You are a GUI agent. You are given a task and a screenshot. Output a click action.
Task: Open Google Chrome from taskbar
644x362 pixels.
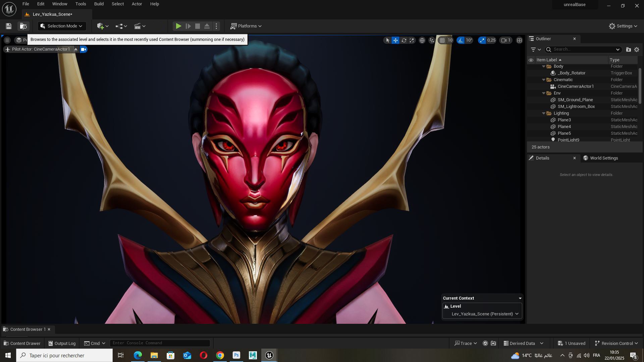[220, 356]
